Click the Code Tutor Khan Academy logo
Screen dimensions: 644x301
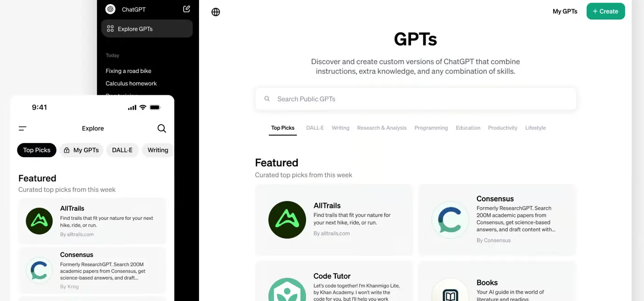click(287, 290)
